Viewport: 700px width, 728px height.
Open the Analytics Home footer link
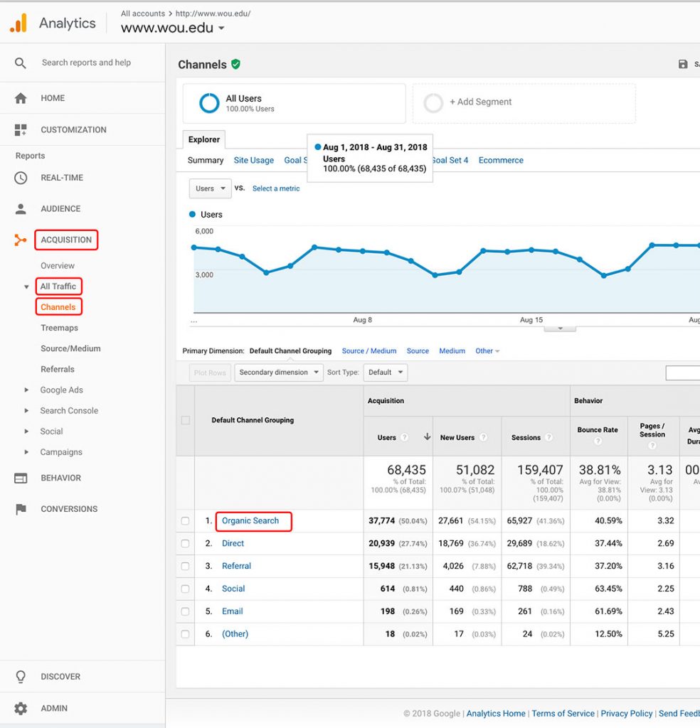tap(496, 714)
